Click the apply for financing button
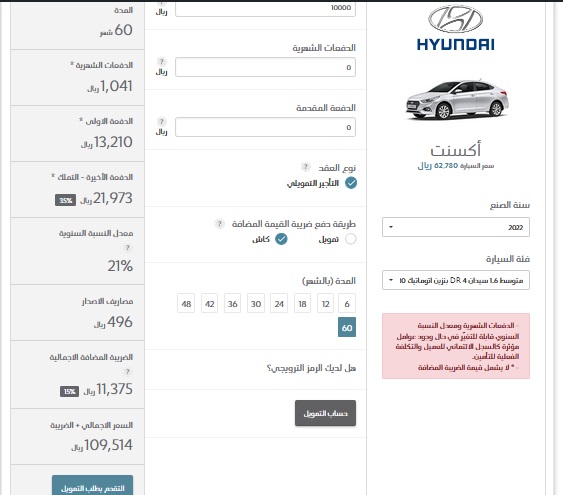 tap(92, 487)
